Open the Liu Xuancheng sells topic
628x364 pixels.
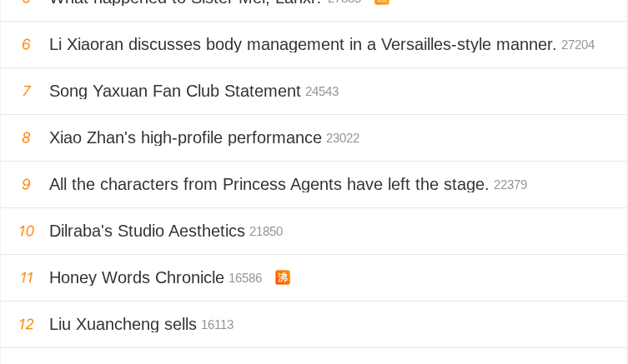pos(123,324)
